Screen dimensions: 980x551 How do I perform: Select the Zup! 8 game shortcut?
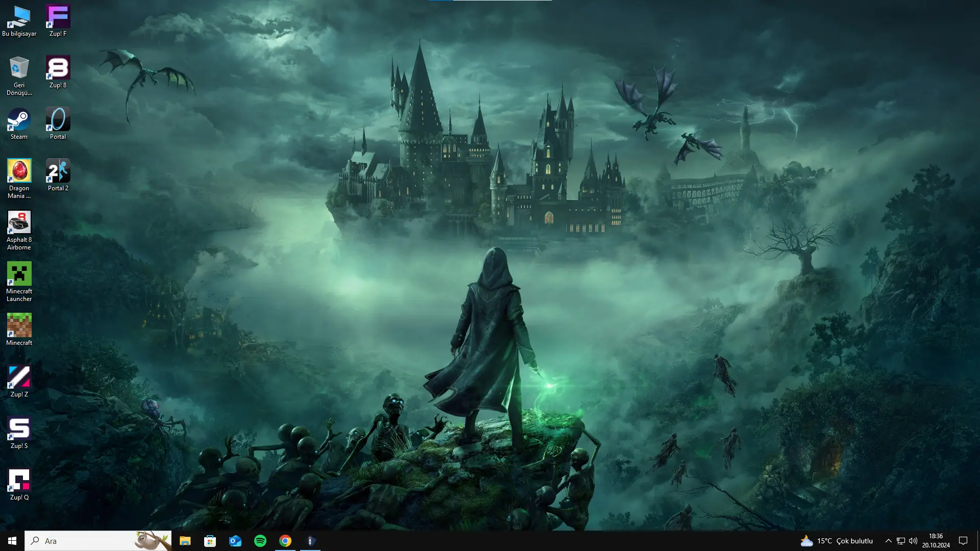click(58, 72)
